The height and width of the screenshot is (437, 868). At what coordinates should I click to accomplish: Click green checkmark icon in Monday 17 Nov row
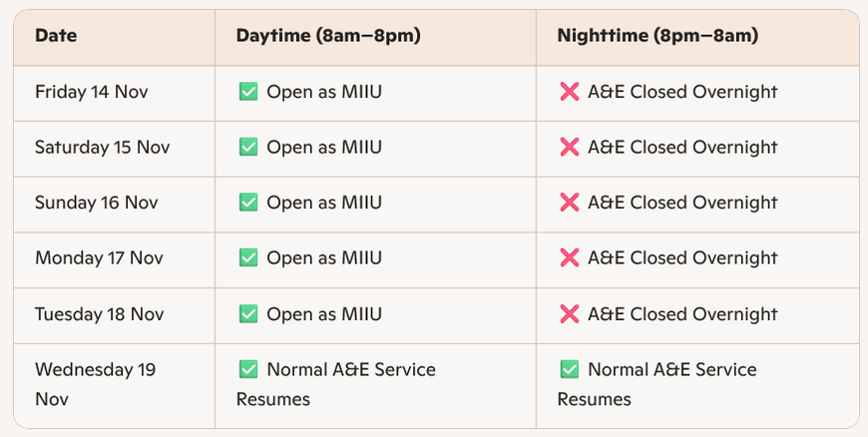pos(248,258)
